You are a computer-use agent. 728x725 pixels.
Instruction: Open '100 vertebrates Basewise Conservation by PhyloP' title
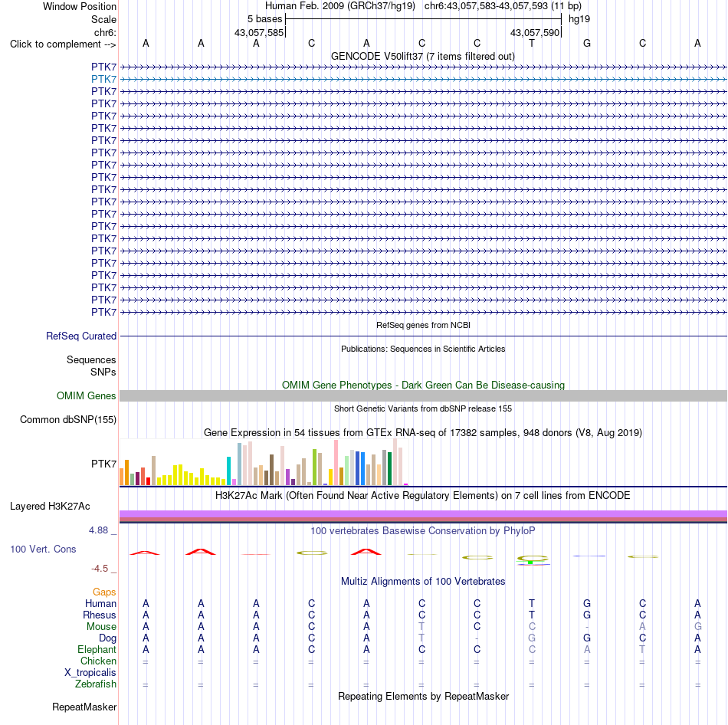click(423, 531)
